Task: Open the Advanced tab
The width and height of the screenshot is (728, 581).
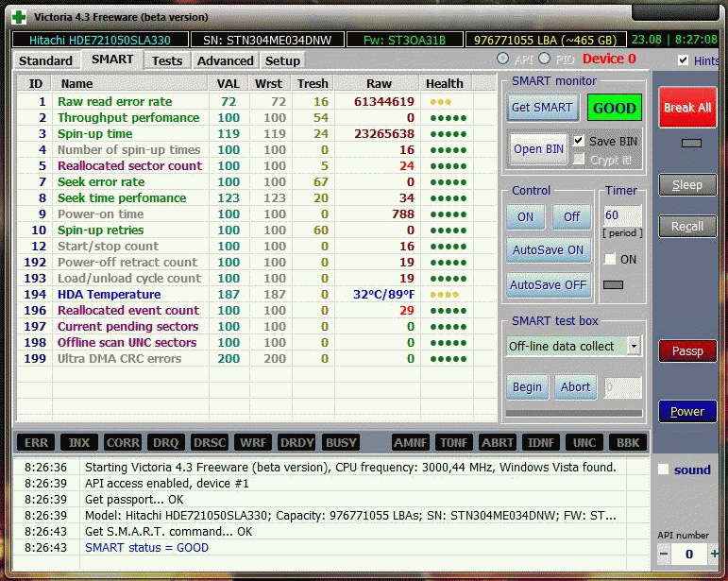Action: click(225, 60)
